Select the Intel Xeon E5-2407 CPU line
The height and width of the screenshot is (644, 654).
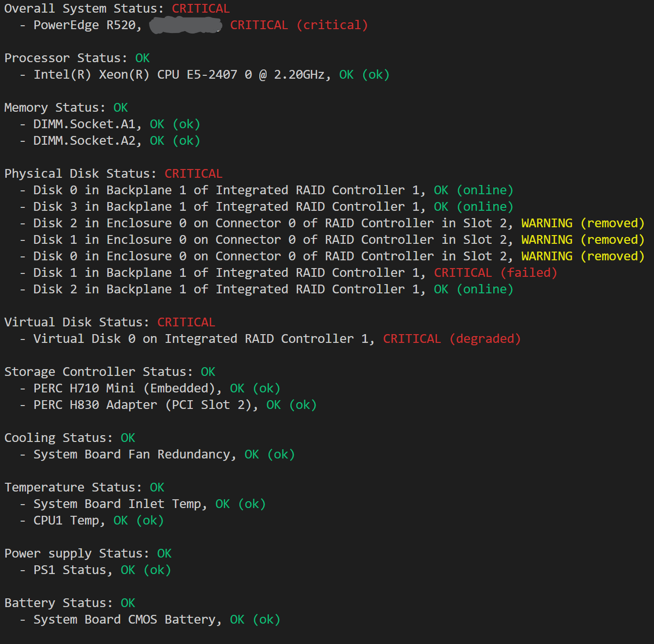pos(211,75)
